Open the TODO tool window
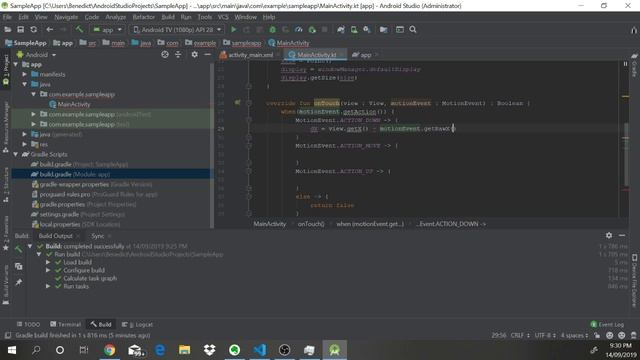Image resolution: width=640 pixels, height=360 pixels. [x=28, y=324]
